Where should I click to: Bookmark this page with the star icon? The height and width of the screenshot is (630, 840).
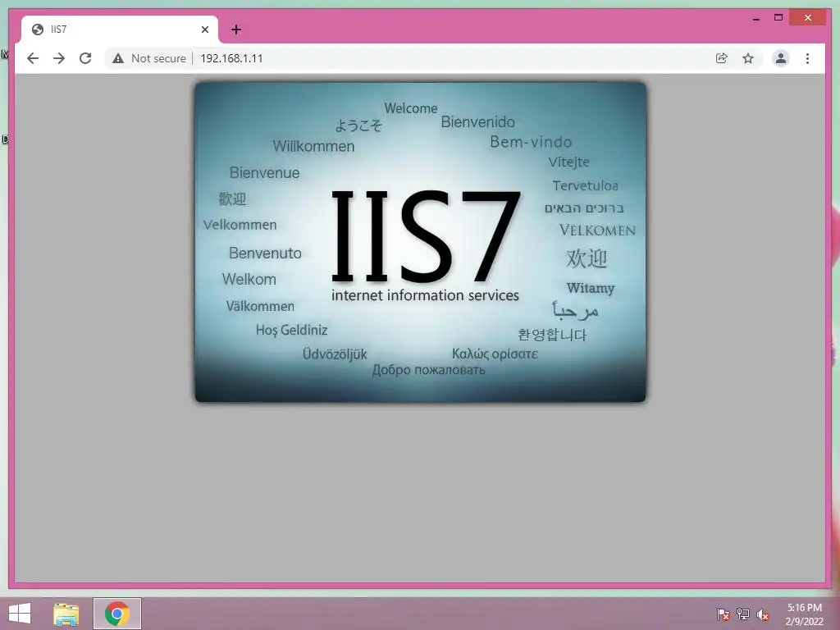click(748, 58)
